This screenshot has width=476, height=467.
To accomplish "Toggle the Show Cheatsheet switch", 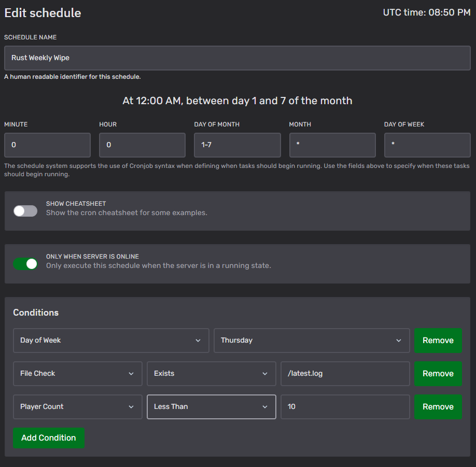I will pyautogui.click(x=25, y=211).
